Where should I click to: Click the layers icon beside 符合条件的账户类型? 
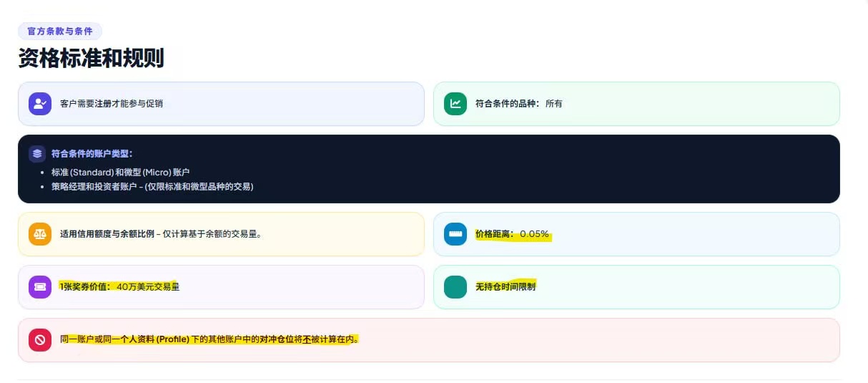tap(37, 154)
